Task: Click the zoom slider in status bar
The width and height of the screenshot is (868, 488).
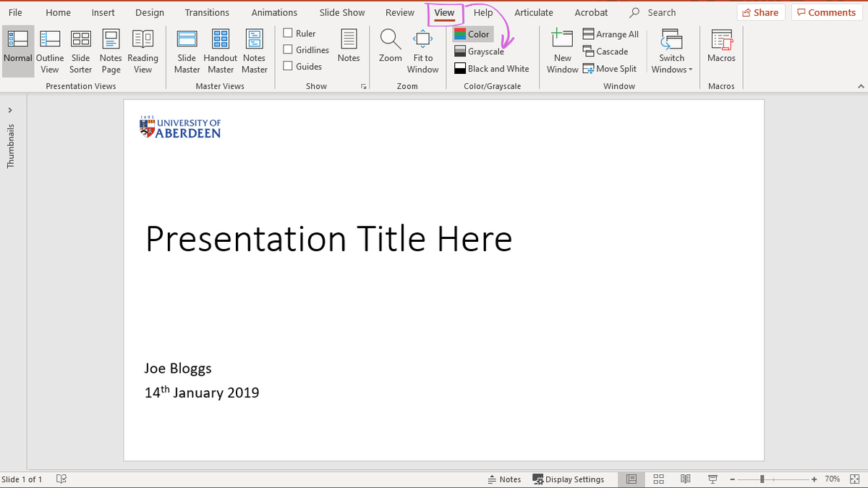Action: [x=762, y=479]
